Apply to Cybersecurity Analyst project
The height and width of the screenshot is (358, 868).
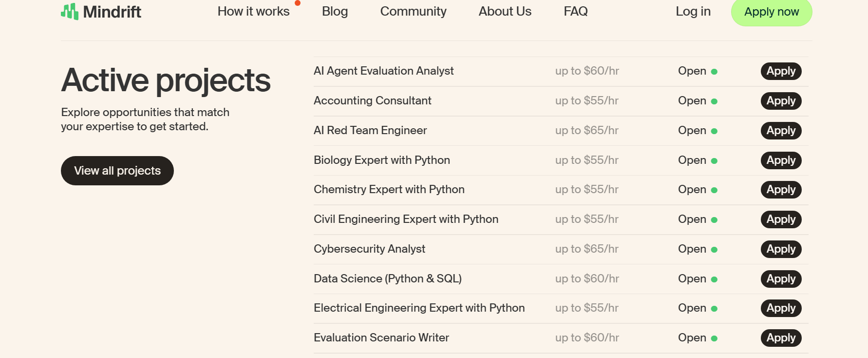pyautogui.click(x=781, y=249)
